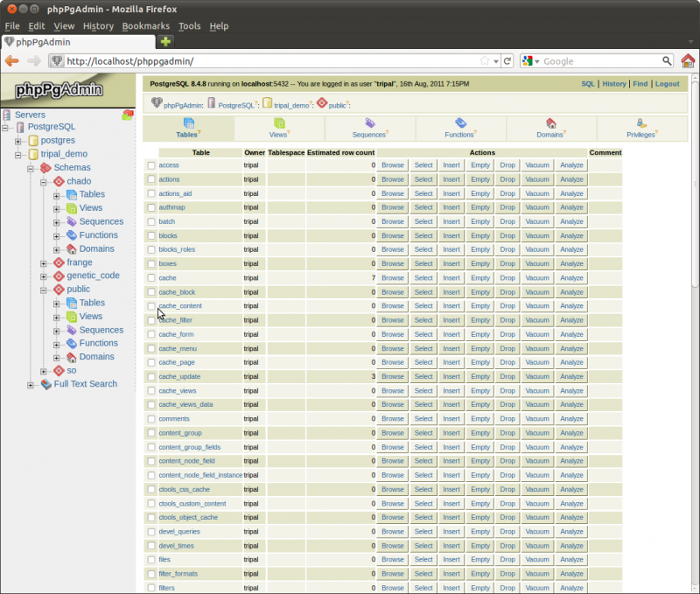Viewport: 700px width, 594px height.
Task: Check the authmap table checkbox
Action: [x=151, y=207]
